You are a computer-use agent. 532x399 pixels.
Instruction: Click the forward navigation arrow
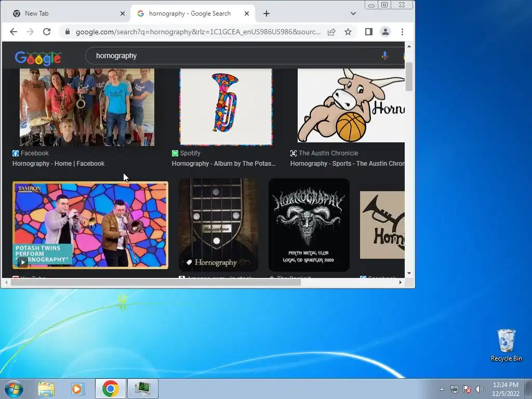point(30,32)
